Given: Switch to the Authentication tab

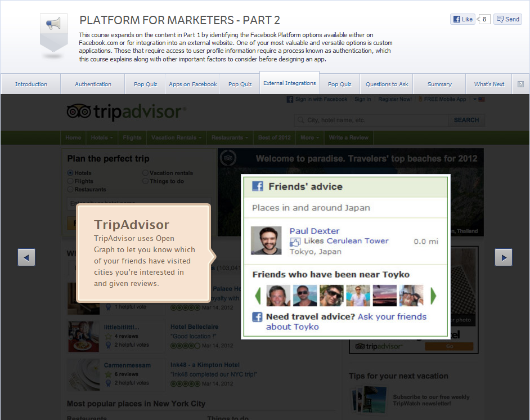Looking at the screenshot, I should tap(93, 84).
